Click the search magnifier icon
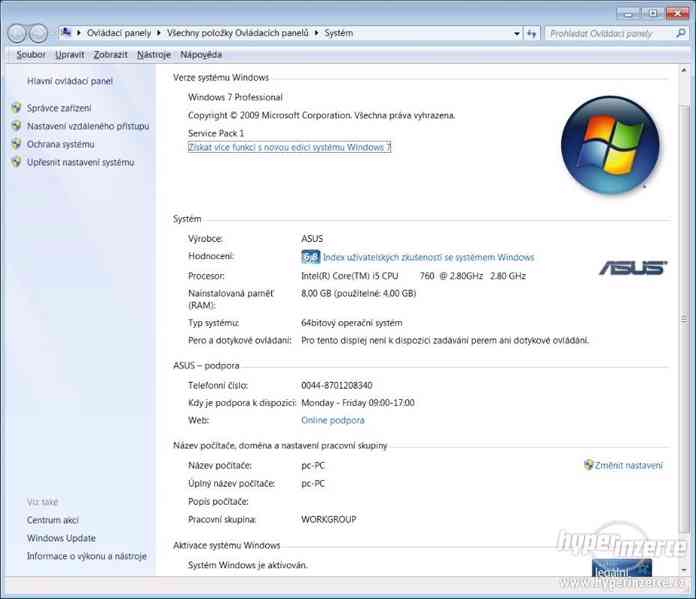This screenshot has height=599, width=696. [x=680, y=33]
